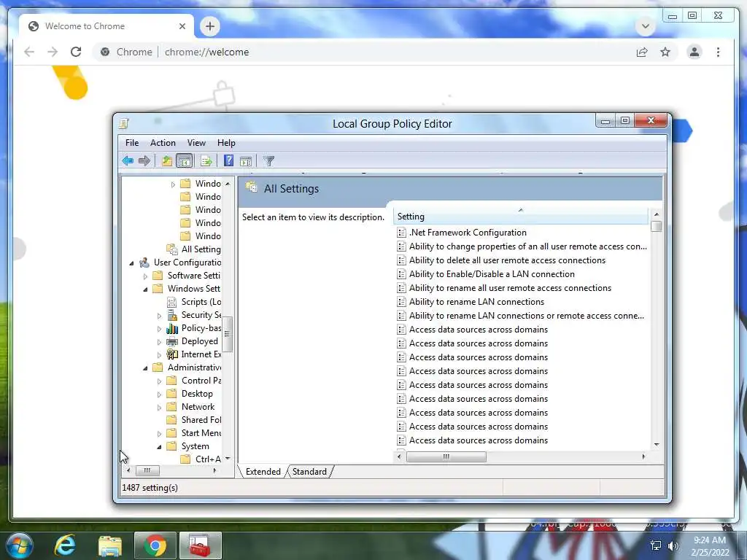Open the Windows Start orb

point(20,545)
